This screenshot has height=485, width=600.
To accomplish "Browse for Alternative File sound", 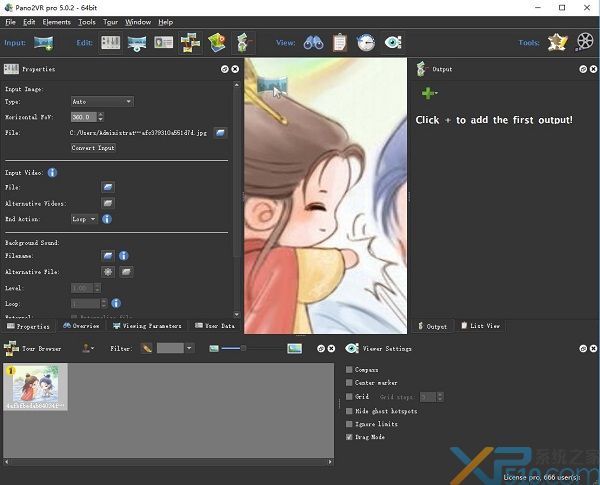I will [x=126, y=272].
